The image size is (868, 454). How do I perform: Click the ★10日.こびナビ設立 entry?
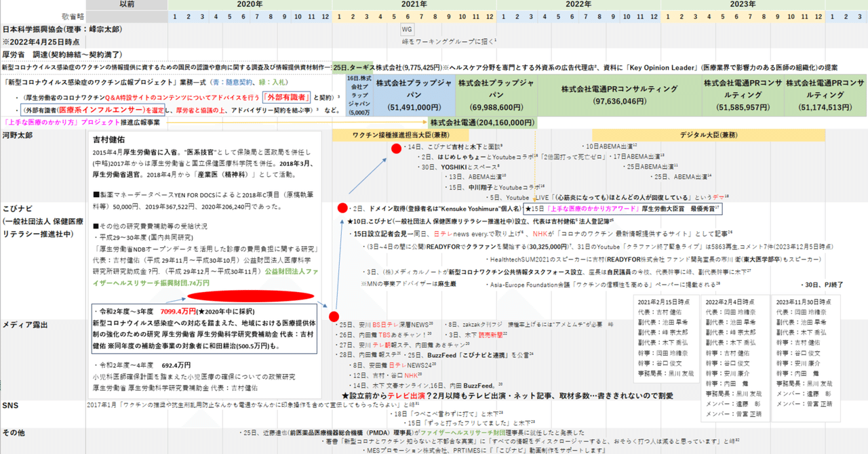479,221
